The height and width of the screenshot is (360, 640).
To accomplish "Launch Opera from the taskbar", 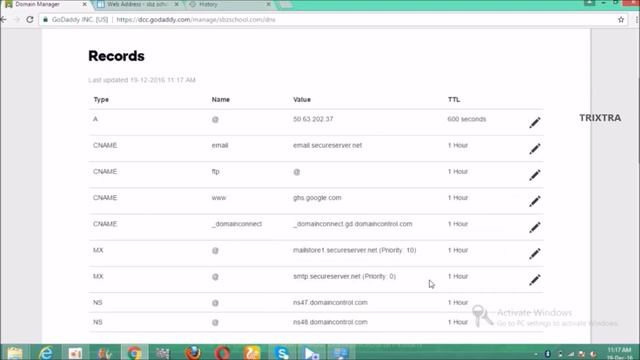I will [222, 353].
